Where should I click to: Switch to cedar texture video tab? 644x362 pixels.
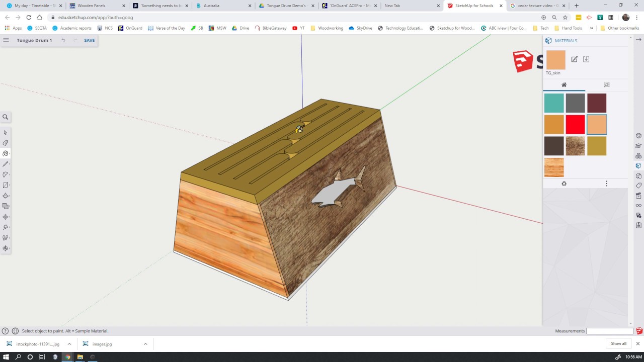pyautogui.click(x=537, y=6)
